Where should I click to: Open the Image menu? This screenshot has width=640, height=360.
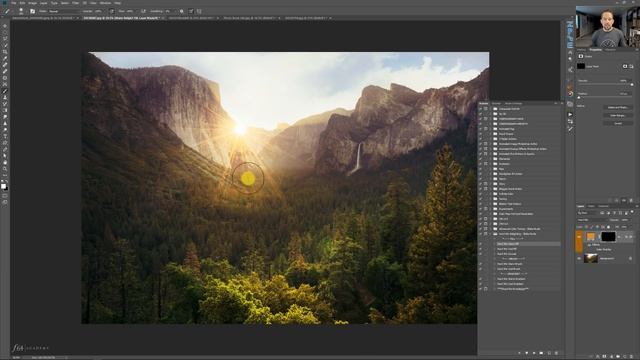tap(32, 3)
